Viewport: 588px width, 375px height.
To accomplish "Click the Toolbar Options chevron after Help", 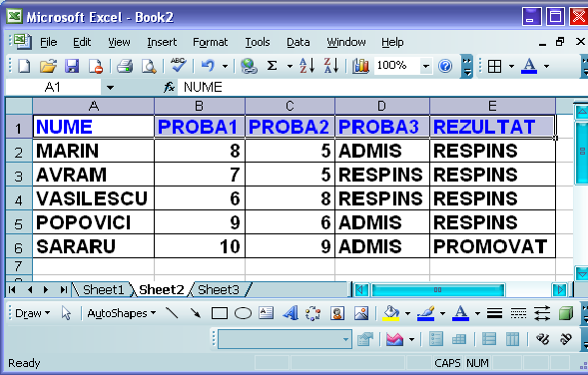I will (x=466, y=66).
